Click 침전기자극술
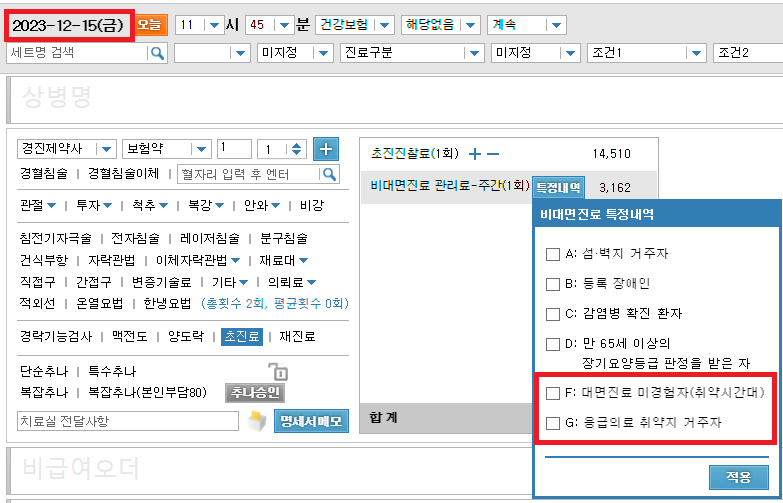Viewport: 783px width, 503px height. point(55,238)
